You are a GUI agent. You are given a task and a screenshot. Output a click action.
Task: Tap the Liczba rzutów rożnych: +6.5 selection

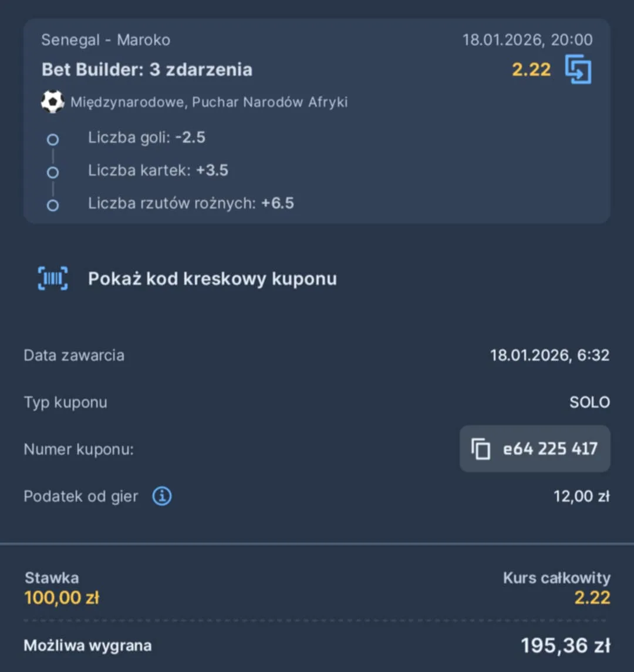click(191, 204)
